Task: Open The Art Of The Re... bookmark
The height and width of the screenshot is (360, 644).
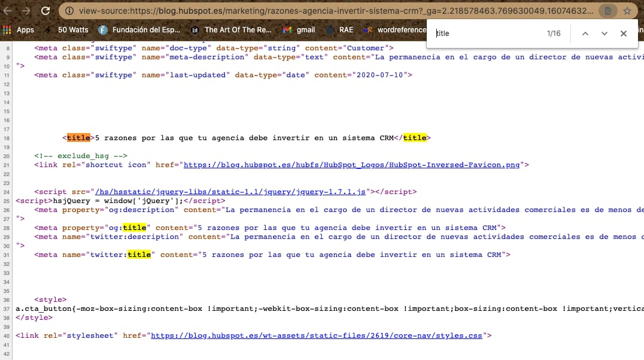Action: [231, 29]
